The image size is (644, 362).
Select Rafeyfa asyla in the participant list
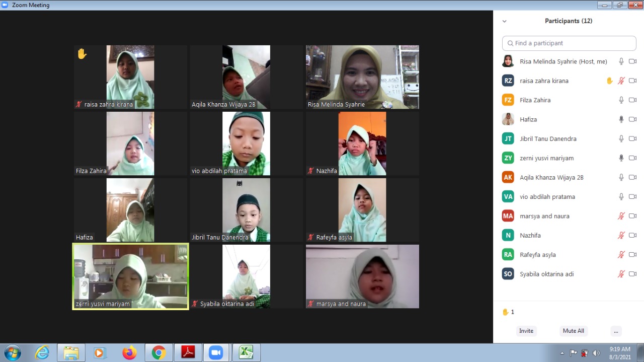569,255
